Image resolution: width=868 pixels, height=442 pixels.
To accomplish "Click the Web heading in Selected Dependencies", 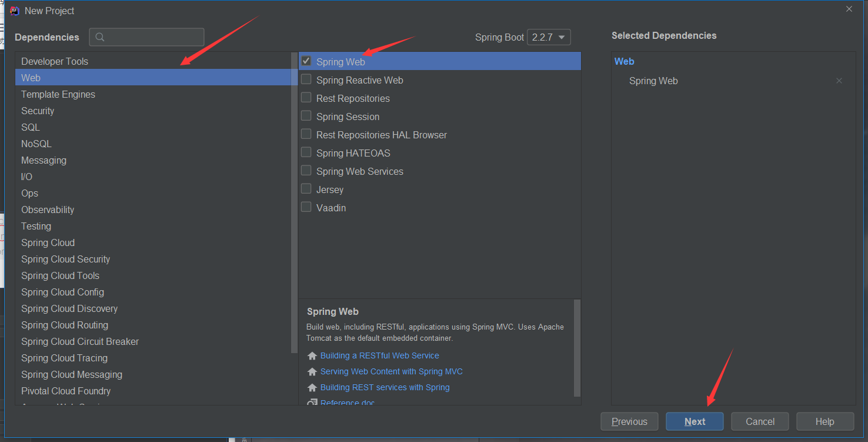I will coord(624,61).
